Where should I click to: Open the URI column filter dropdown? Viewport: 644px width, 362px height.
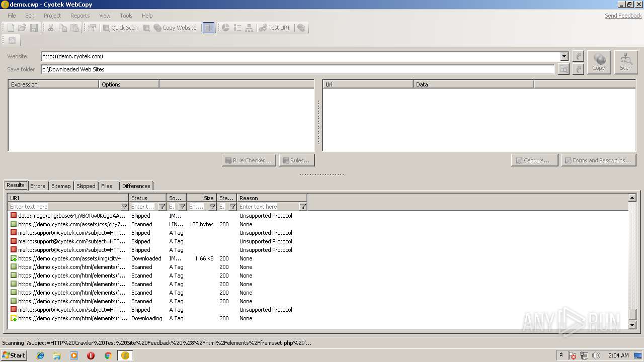124,207
